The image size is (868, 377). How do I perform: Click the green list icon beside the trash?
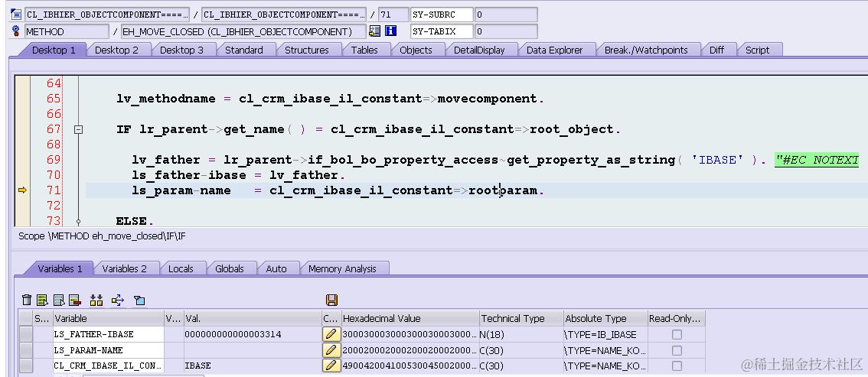coord(43,301)
